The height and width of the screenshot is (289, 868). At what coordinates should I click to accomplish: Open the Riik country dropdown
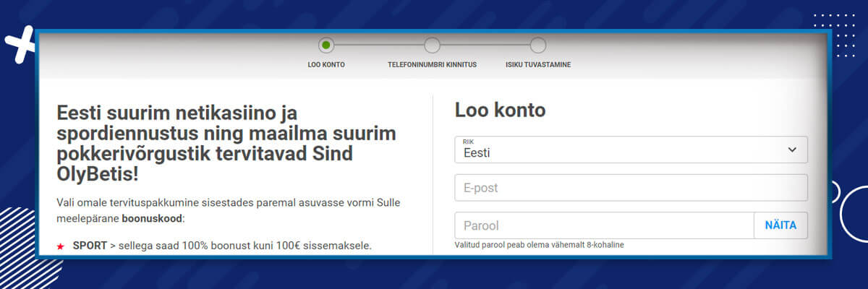(631, 150)
